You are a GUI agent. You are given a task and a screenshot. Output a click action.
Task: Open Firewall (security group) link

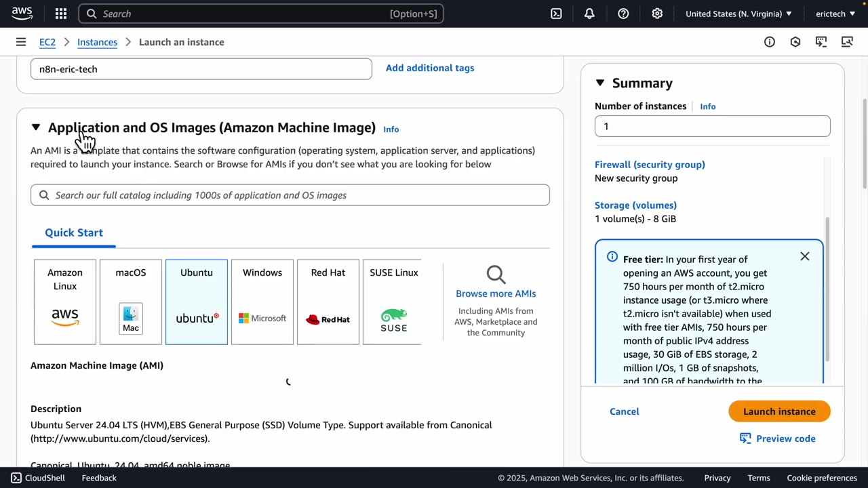pos(650,165)
